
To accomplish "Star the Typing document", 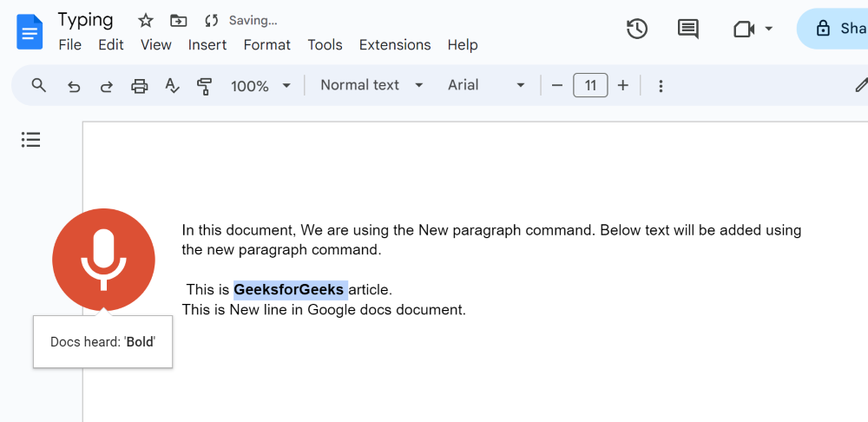I will pyautogui.click(x=146, y=20).
